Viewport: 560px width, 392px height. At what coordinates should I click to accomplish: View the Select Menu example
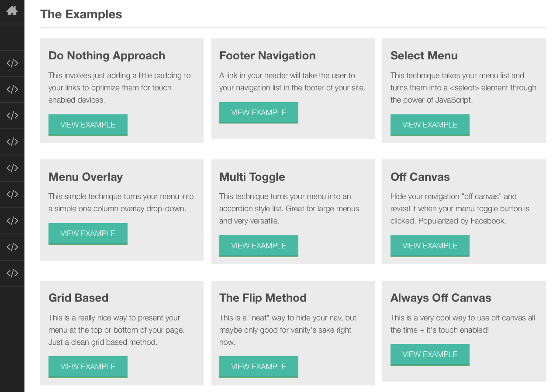coord(430,125)
